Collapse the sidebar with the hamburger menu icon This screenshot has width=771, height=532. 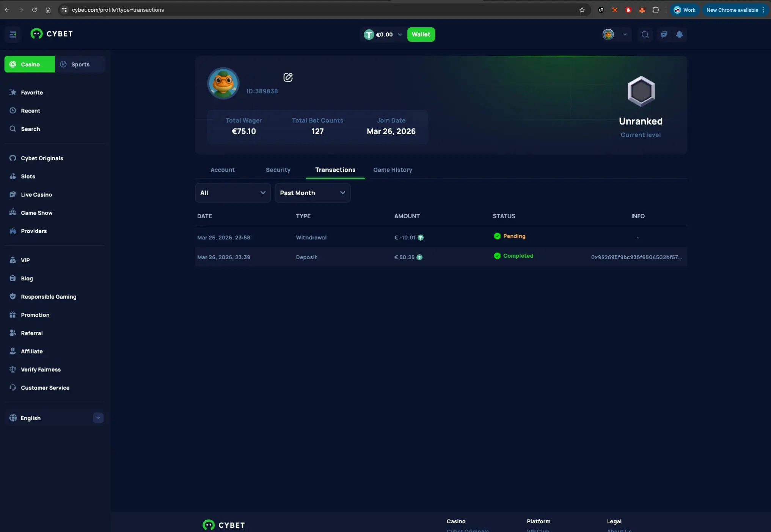(x=13, y=34)
